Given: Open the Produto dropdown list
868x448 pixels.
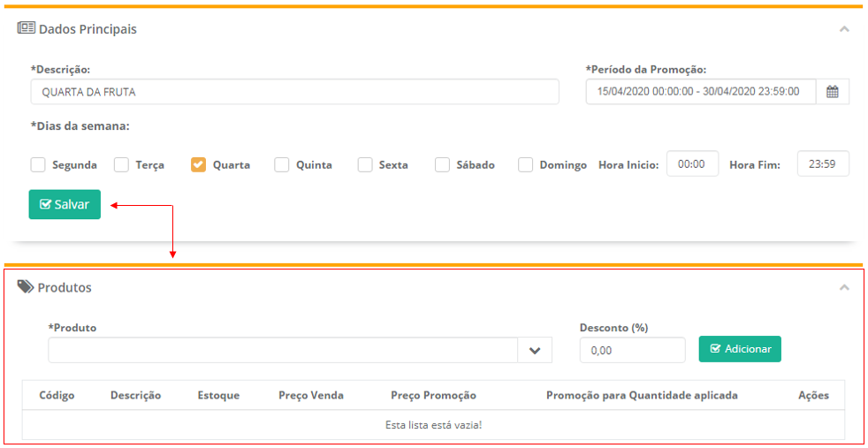Looking at the screenshot, I should 534,350.
